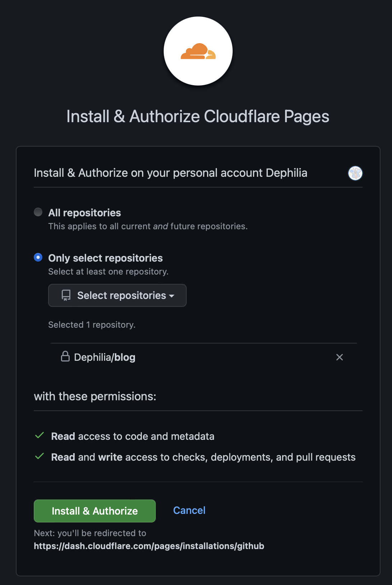Click the Install & Authorize button

pos(95,511)
